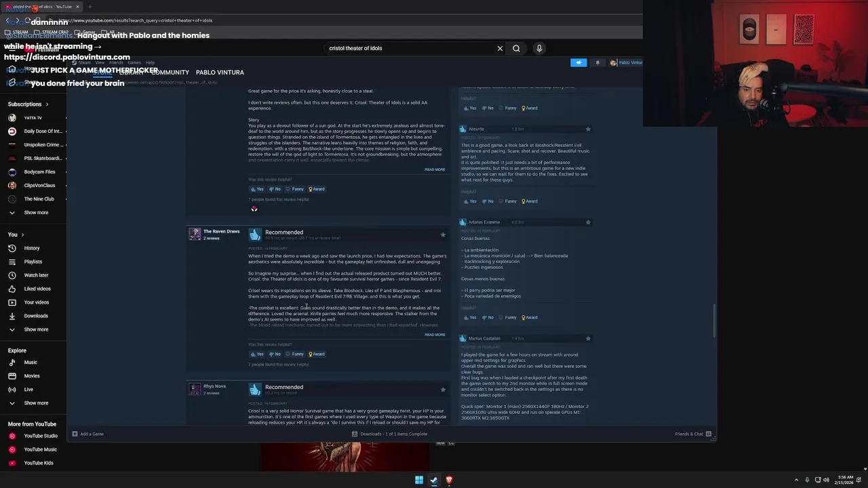The width and height of the screenshot is (868, 488).
Task: Open the Steam View menu
Action: (x=100, y=62)
